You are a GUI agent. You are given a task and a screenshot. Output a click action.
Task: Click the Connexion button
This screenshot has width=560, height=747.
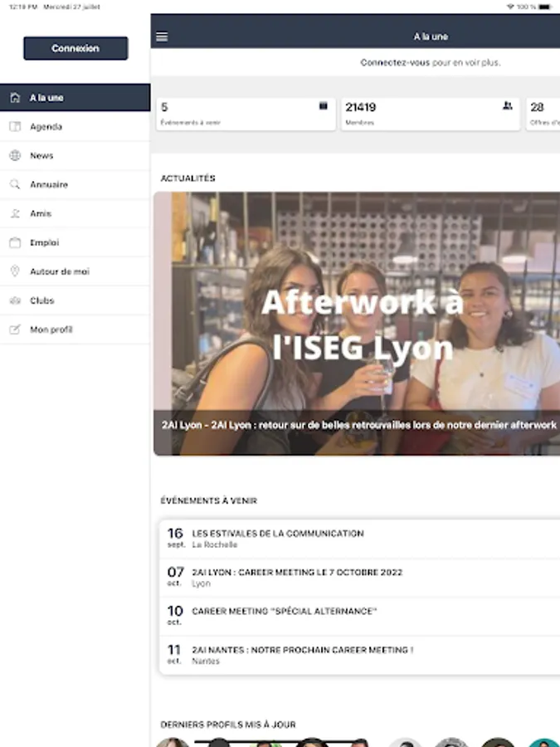pos(75,48)
